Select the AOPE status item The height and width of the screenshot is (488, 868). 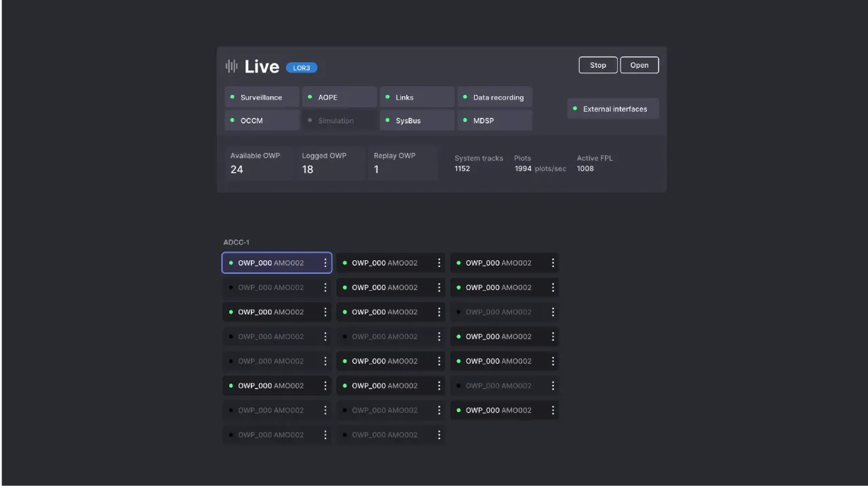click(339, 98)
